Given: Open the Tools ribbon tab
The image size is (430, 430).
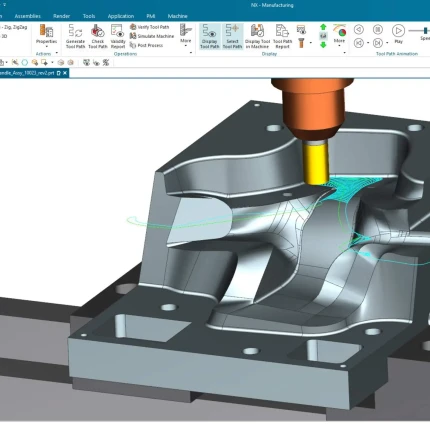Looking at the screenshot, I should [x=89, y=16].
